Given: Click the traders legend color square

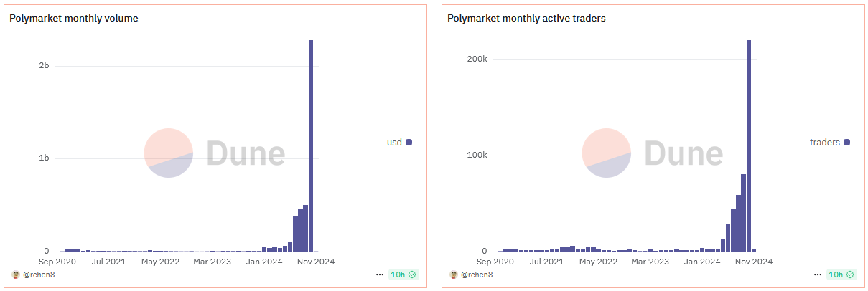Looking at the screenshot, I should [847, 143].
